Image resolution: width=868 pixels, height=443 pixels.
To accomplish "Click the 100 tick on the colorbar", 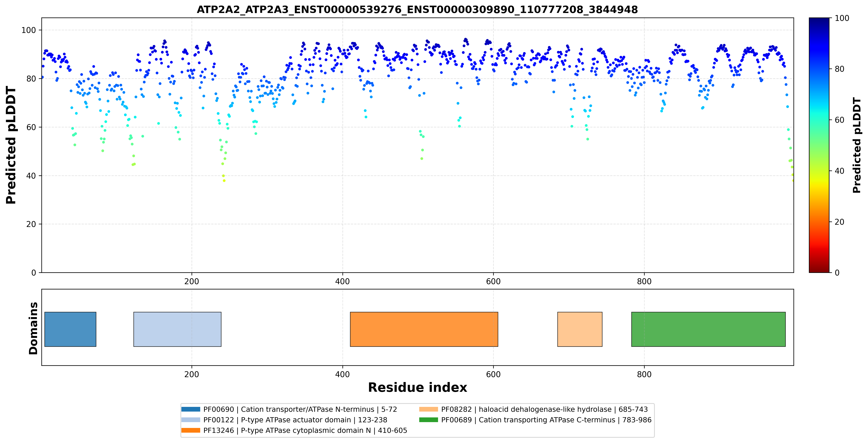I will [x=842, y=18].
